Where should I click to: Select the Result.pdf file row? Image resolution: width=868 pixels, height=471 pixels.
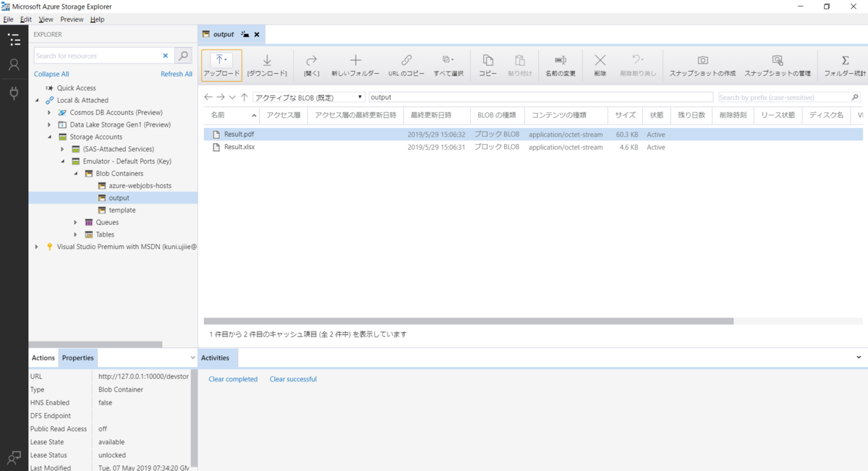533,135
